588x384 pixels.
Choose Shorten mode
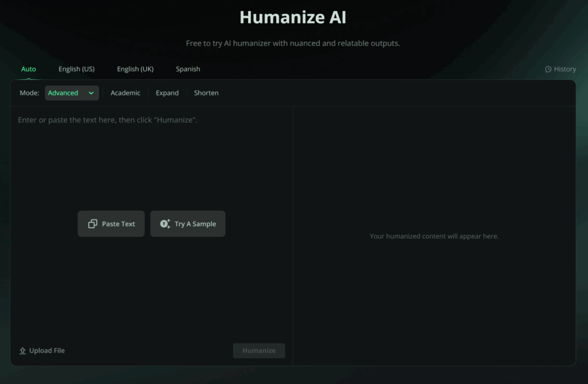(x=206, y=92)
